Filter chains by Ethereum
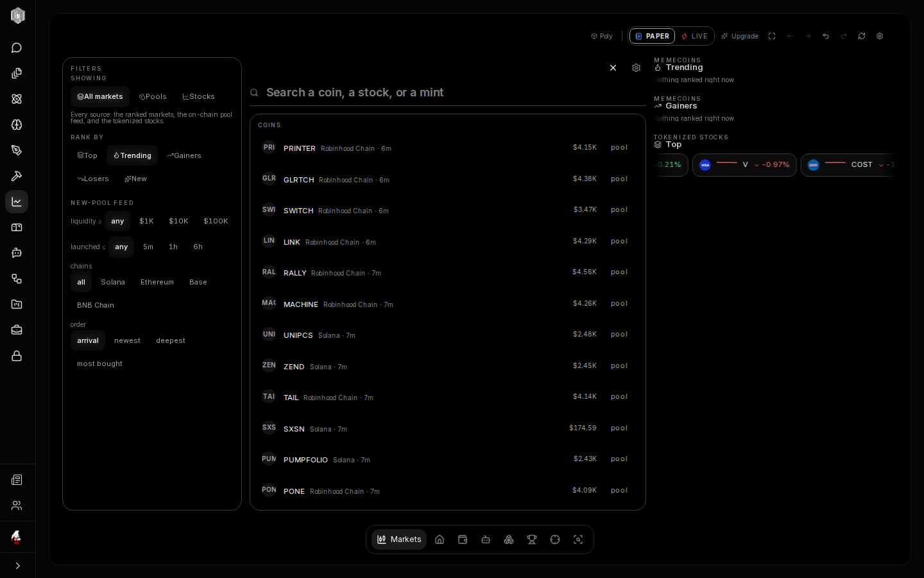This screenshot has width=924, height=578. tap(157, 282)
